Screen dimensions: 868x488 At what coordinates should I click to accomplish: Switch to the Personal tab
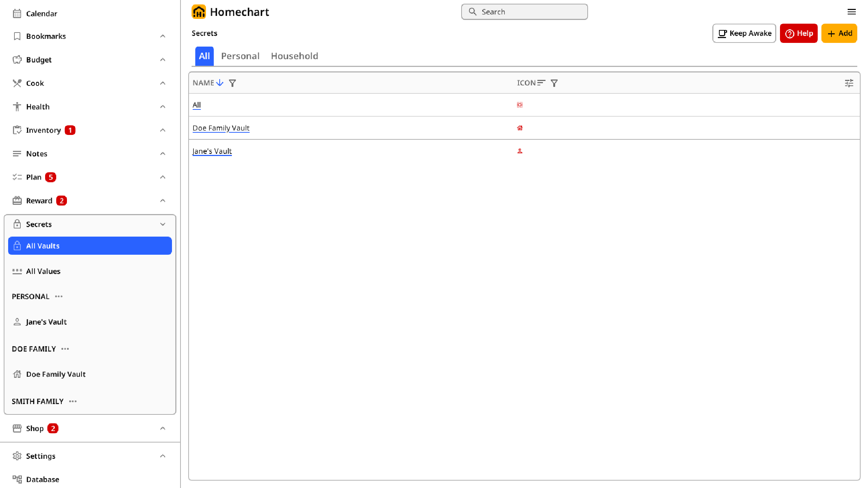[240, 56]
